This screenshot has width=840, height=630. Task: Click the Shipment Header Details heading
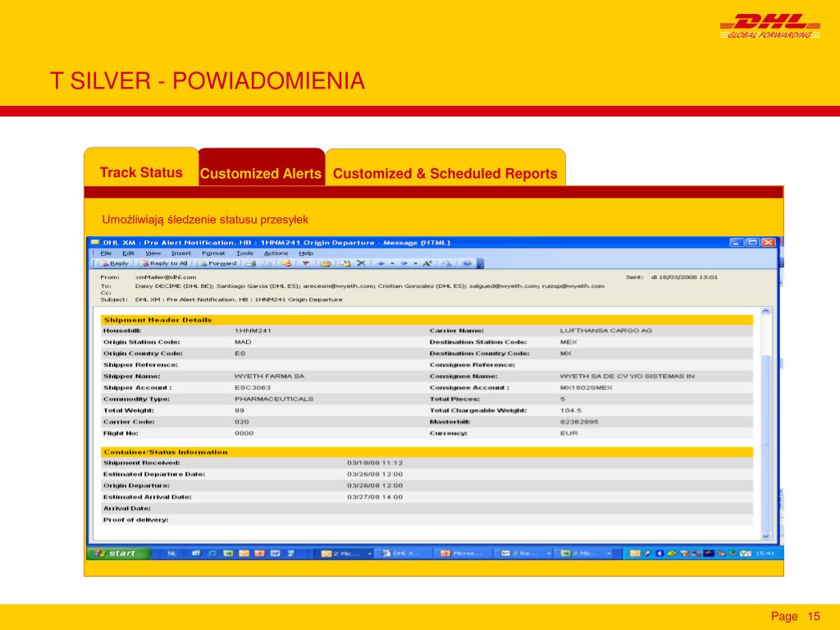point(158,320)
